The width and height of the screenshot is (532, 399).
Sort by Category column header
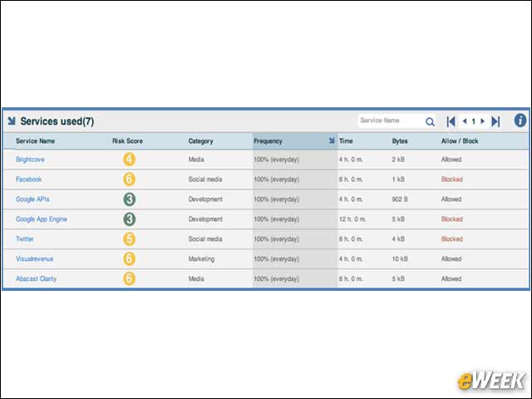pos(200,141)
